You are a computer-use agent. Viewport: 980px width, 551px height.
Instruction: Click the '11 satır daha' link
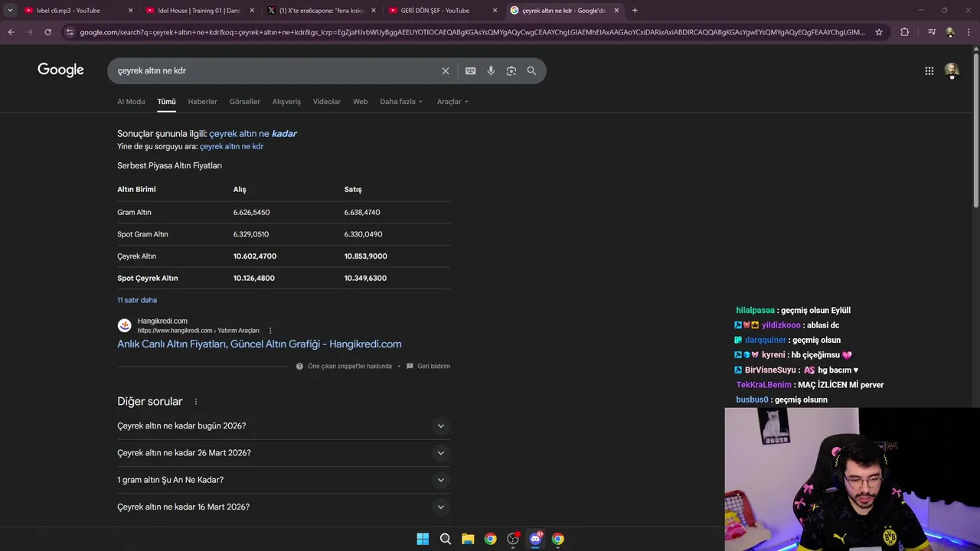(137, 300)
